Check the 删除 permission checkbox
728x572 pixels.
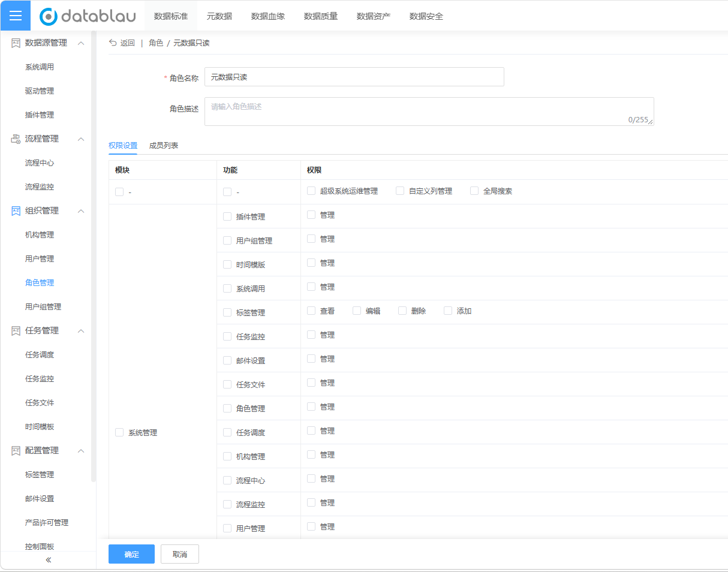(x=402, y=311)
